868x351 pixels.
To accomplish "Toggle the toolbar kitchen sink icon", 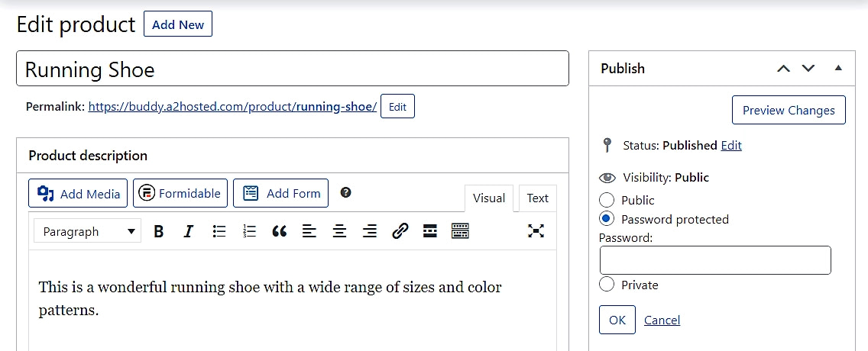I will 460,232.
